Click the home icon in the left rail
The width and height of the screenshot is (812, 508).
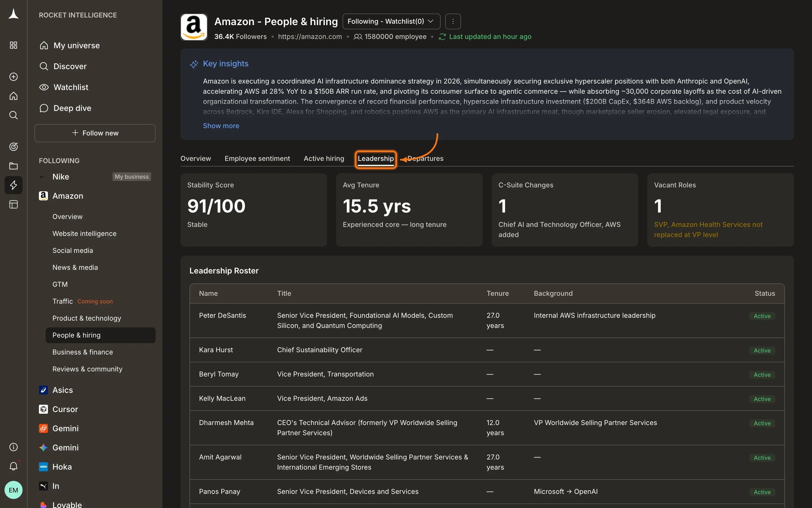(14, 96)
